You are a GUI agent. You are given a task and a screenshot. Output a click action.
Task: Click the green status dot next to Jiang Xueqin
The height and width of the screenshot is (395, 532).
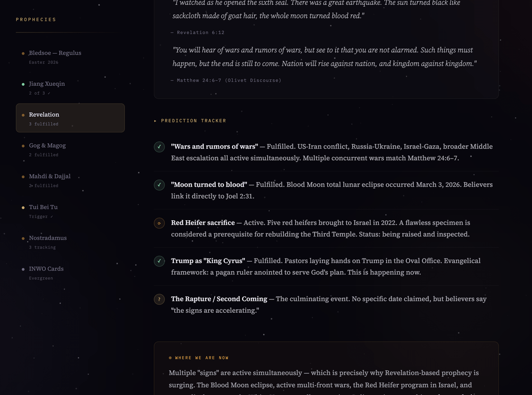(23, 84)
